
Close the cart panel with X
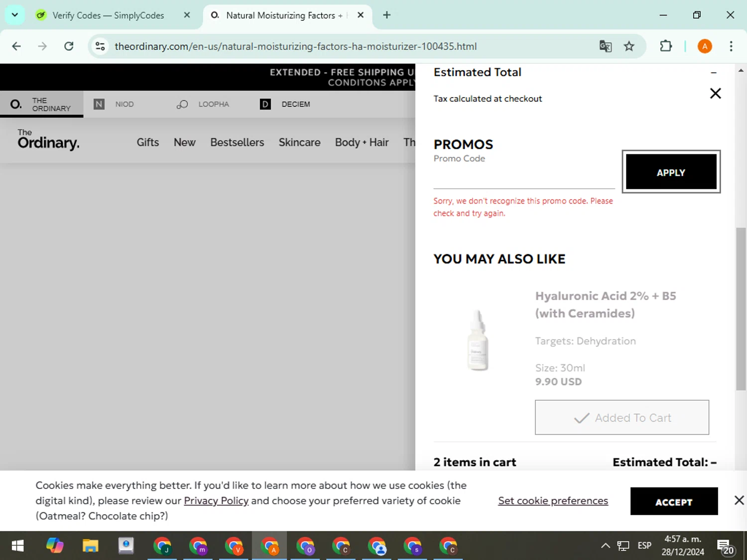[715, 93]
